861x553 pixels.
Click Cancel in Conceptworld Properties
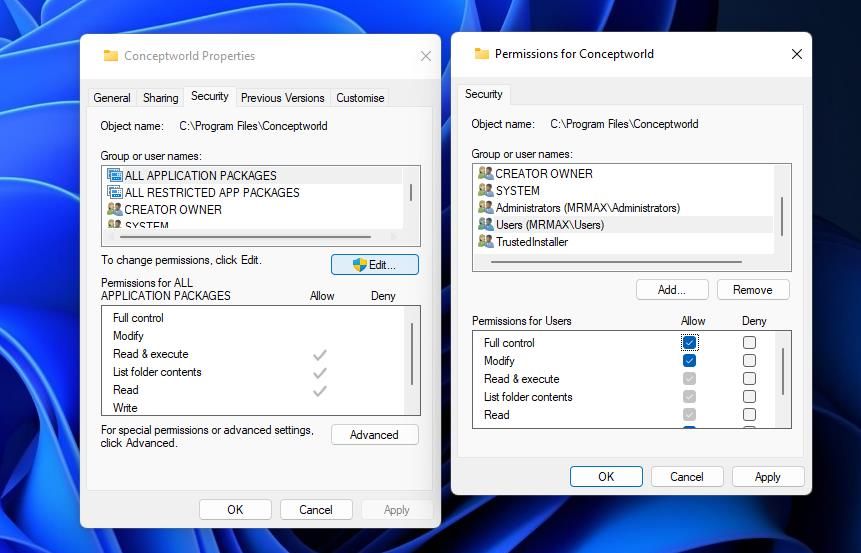tap(316, 510)
